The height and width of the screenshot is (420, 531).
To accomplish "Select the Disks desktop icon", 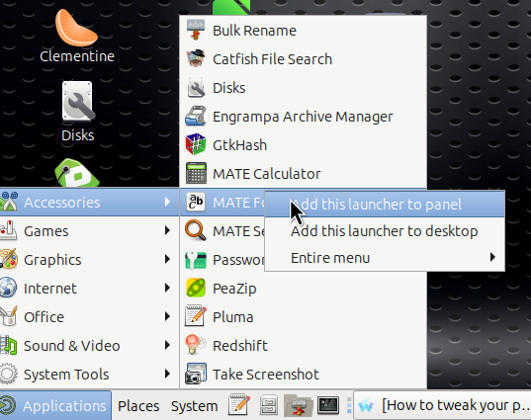I will (77, 112).
